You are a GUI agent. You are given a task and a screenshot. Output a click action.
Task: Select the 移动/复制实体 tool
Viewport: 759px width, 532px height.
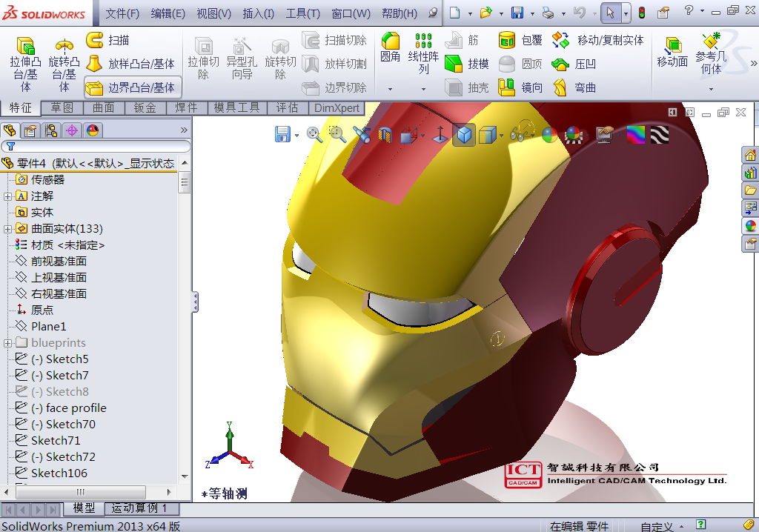(x=598, y=40)
